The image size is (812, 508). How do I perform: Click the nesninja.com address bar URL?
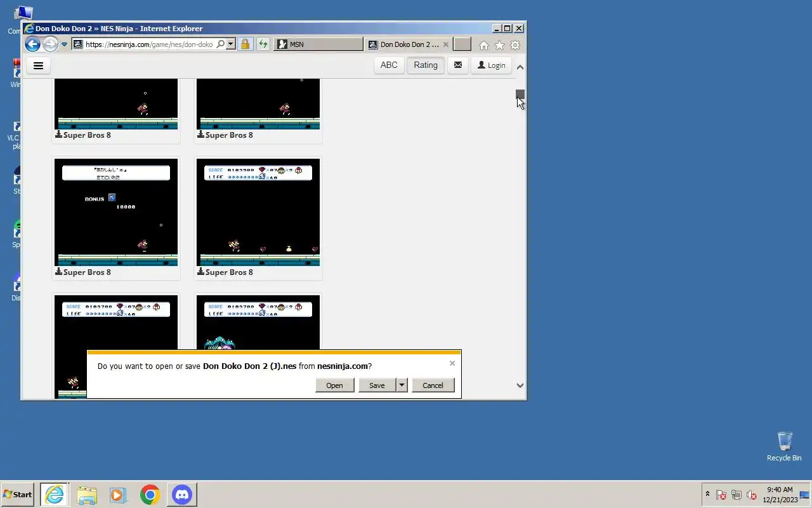coord(149,44)
